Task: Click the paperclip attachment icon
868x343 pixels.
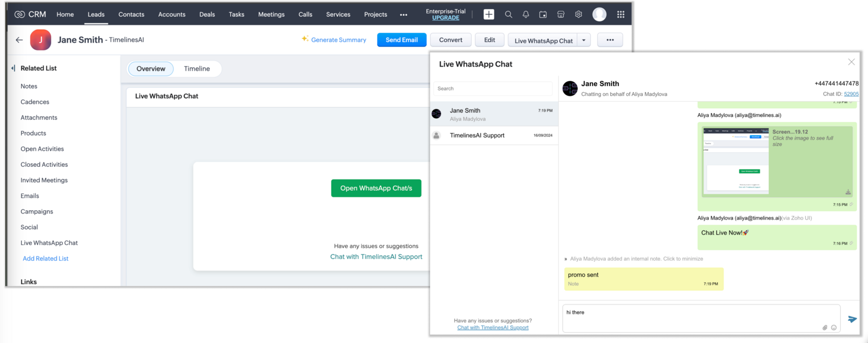Action: (825, 328)
